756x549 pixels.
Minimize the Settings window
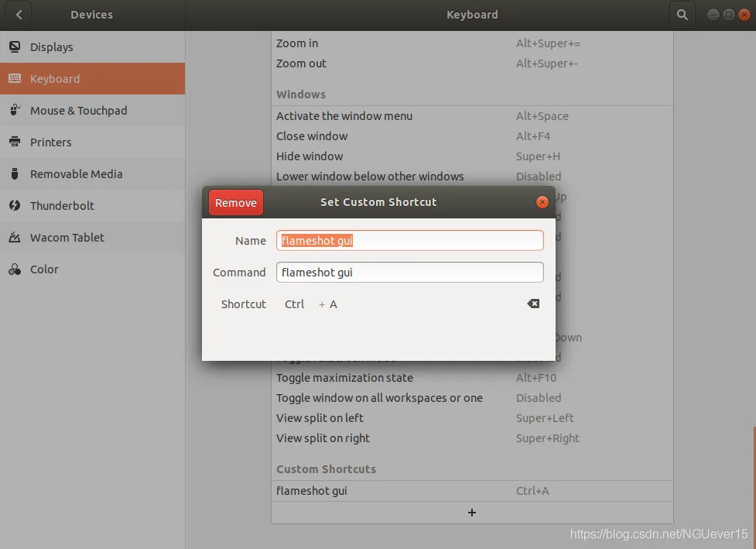click(x=713, y=15)
